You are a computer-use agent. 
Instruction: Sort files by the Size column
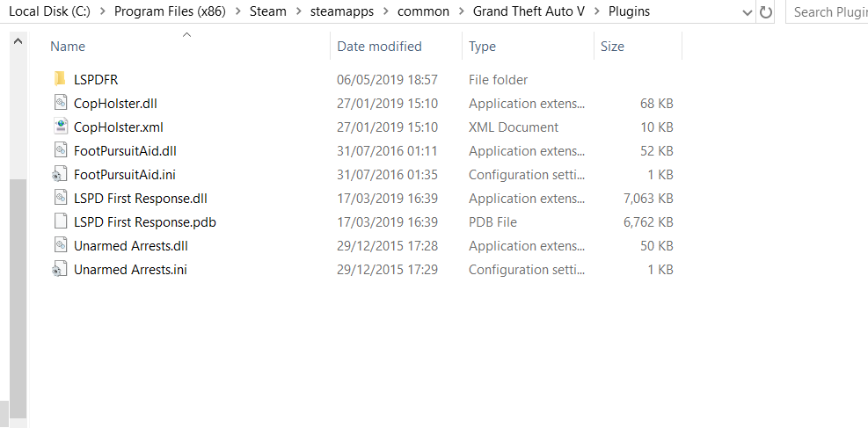612,47
